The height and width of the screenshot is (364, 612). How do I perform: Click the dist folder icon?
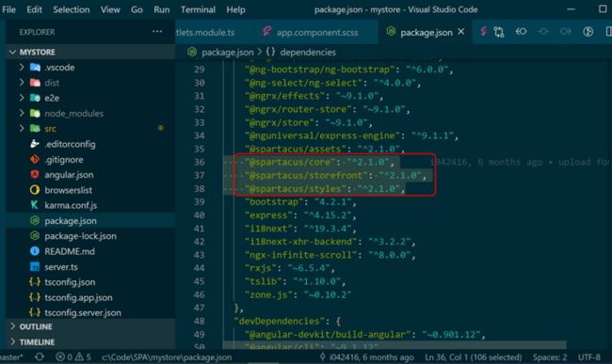35,82
